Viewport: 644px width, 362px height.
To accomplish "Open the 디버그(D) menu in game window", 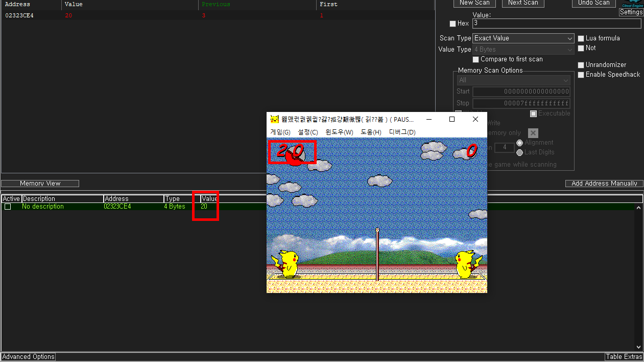I will (402, 132).
